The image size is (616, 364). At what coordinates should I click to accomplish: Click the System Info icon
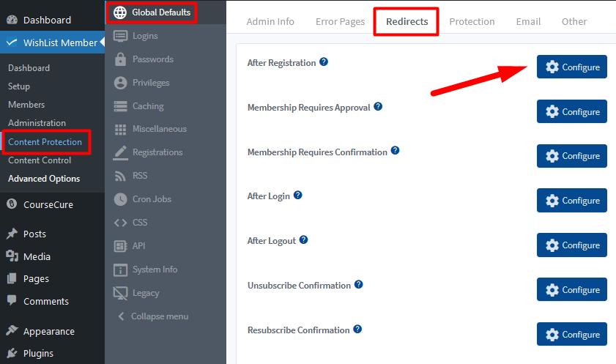click(120, 270)
